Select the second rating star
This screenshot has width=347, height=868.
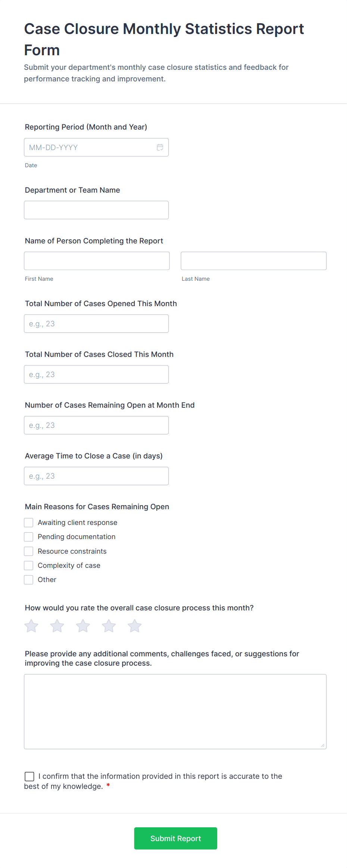coord(57,626)
